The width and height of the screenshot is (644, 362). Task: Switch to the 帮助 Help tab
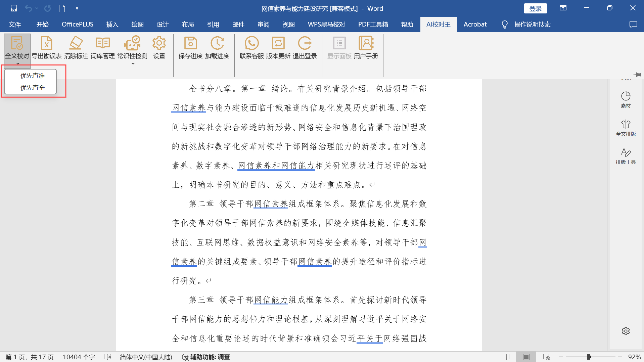[x=407, y=25]
